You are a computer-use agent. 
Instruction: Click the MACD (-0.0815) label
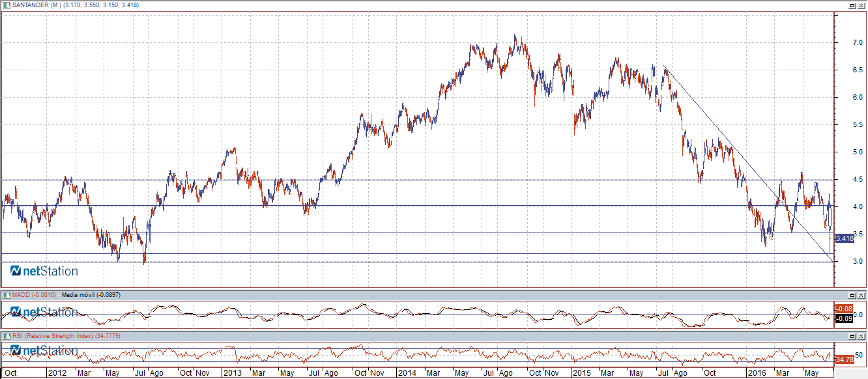35,295
